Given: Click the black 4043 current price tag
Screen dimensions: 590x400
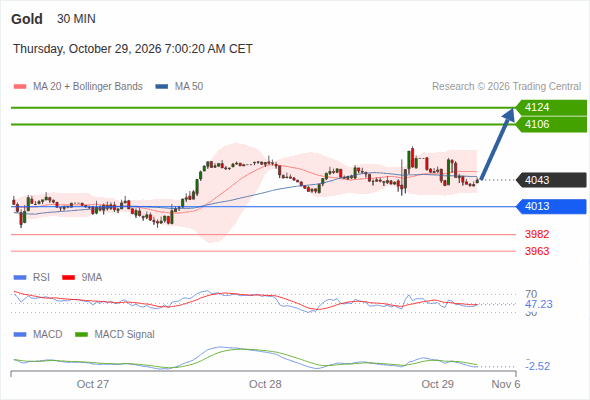Looking at the screenshot, I should tap(551, 180).
